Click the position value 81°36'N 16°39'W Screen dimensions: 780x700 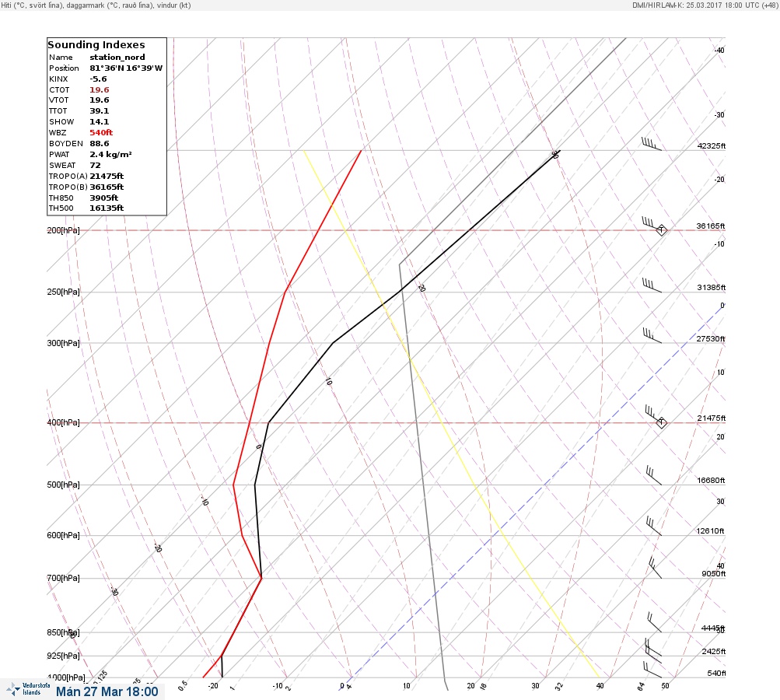[x=126, y=68]
